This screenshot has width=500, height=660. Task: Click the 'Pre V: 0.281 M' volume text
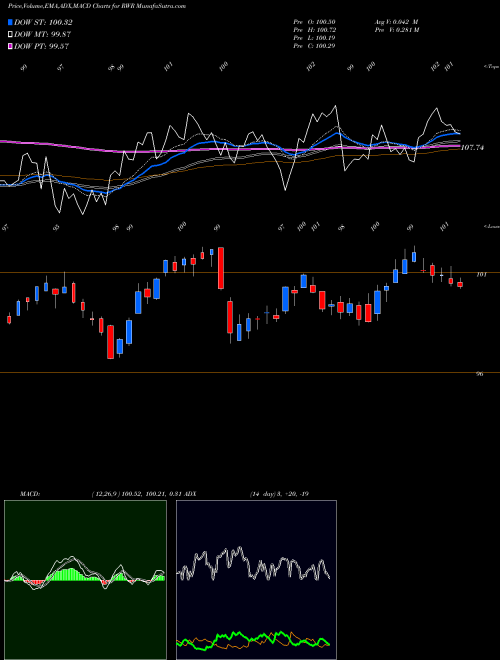pos(397,30)
